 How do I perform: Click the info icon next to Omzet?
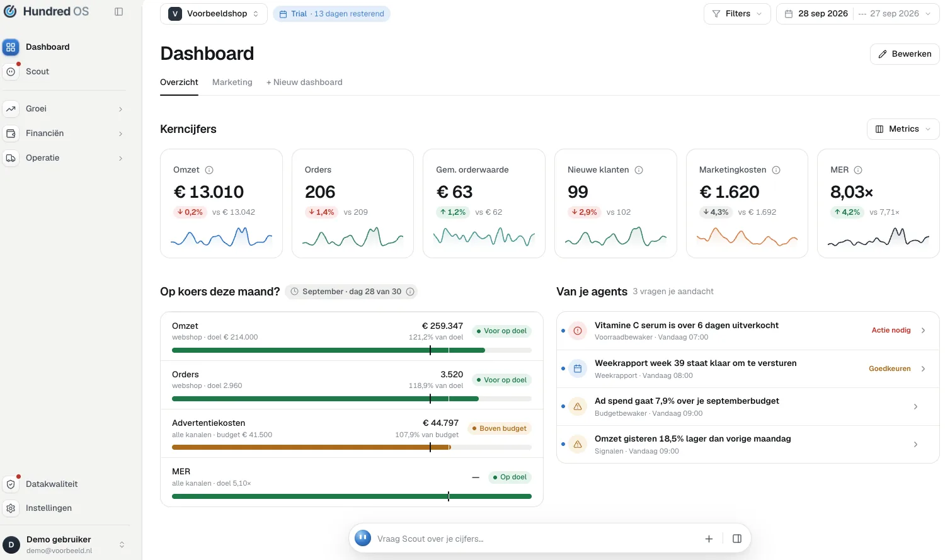pyautogui.click(x=209, y=170)
